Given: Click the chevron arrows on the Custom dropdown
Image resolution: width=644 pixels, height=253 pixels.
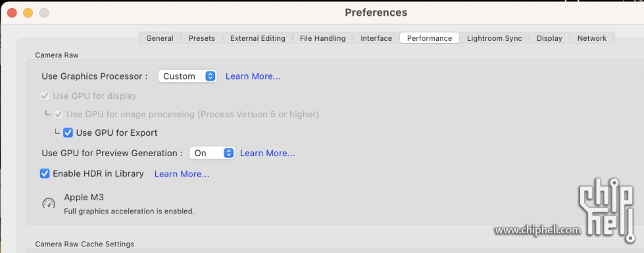Looking at the screenshot, I should click(x=211, y=76).
